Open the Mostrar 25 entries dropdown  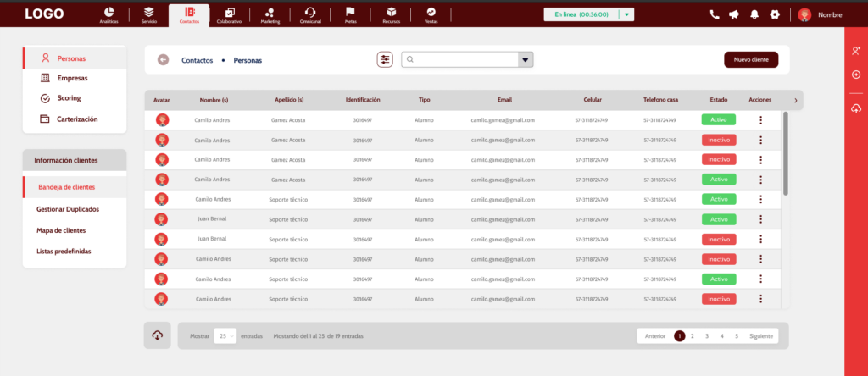[x=225, y=336]
